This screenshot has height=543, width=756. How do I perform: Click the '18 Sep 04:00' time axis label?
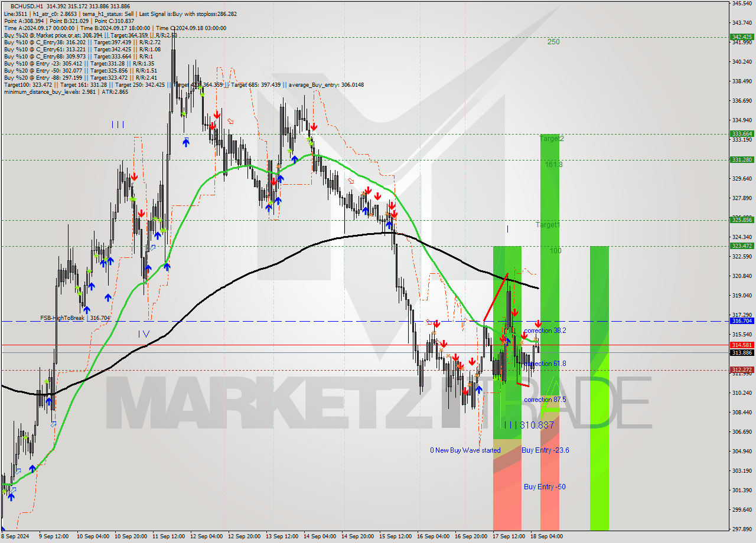pyautogui.click(x=547, y=537)
